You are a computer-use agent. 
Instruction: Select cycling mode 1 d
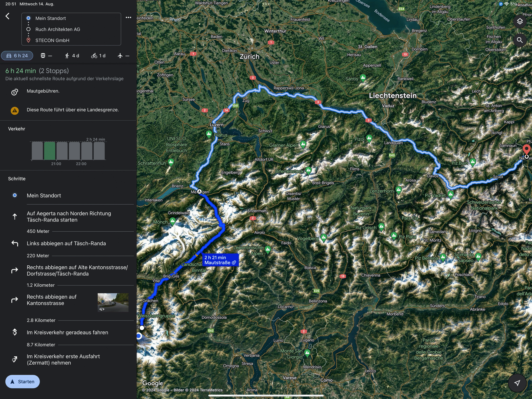98,56
